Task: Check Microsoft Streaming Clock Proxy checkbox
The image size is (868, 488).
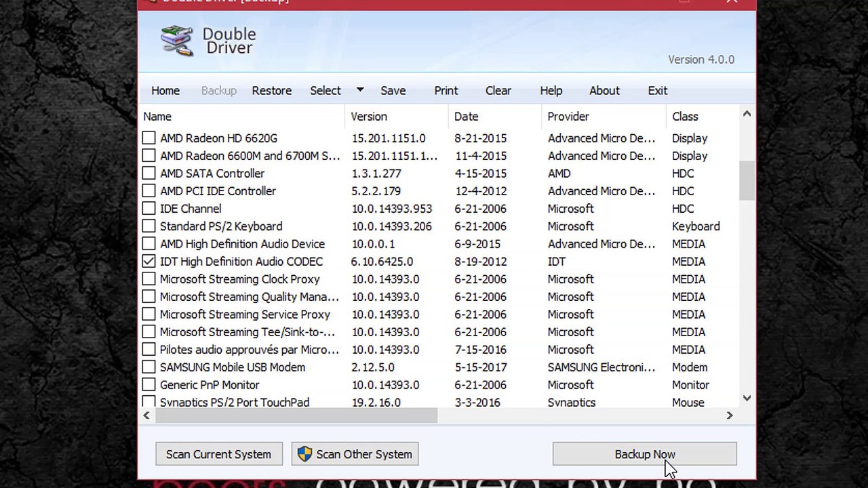Action: coord(149,279)
